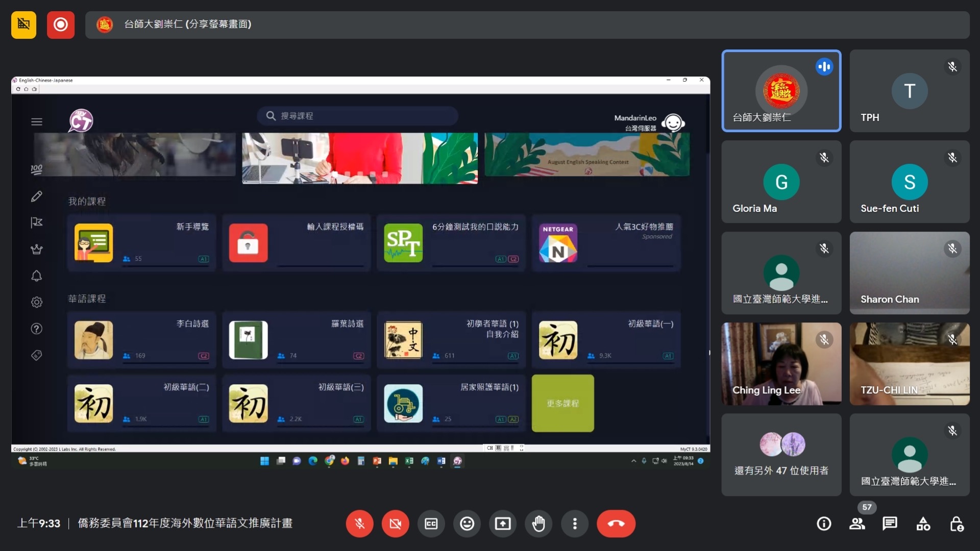Open the chat panel icon
This screenshot has width=980, height=551.
[890, 523]
